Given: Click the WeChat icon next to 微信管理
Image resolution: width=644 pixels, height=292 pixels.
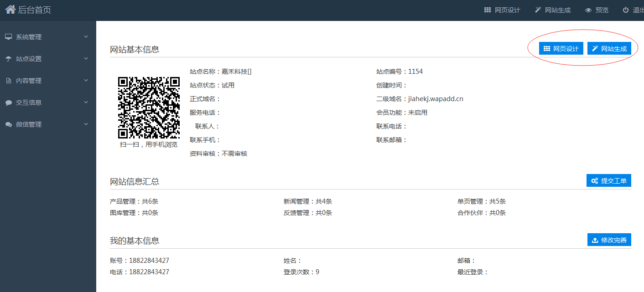Looking at the screenshot, I should click(x=8, y=125).
